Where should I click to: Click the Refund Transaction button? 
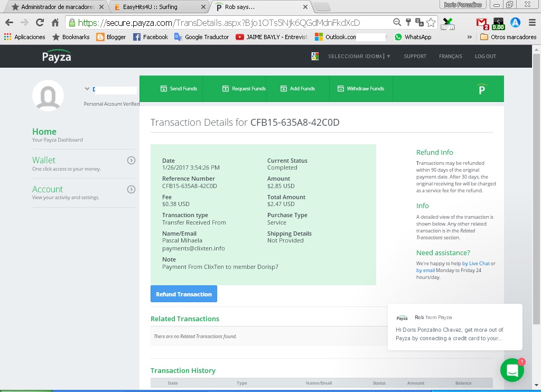click(183, 294)
